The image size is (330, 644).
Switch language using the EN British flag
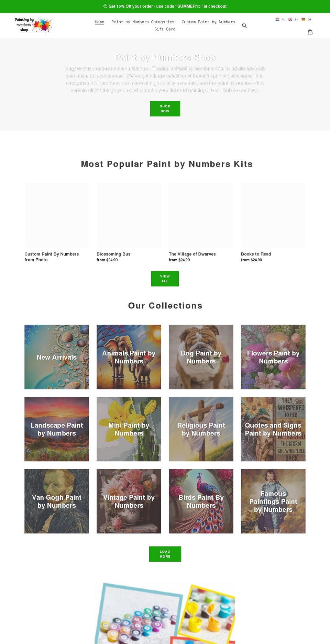290,19
